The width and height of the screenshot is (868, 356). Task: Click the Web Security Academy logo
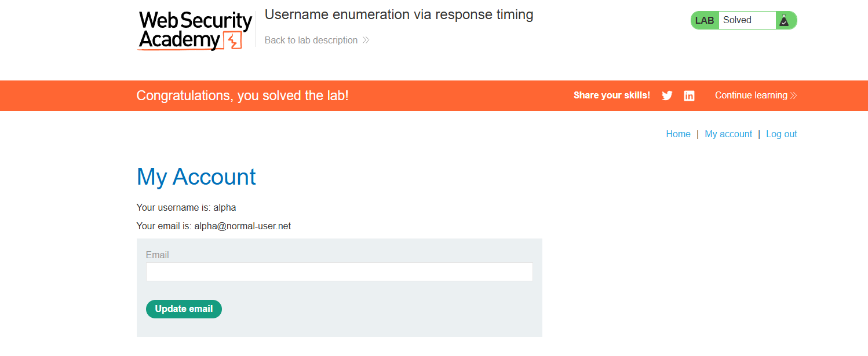pos(195,30)
